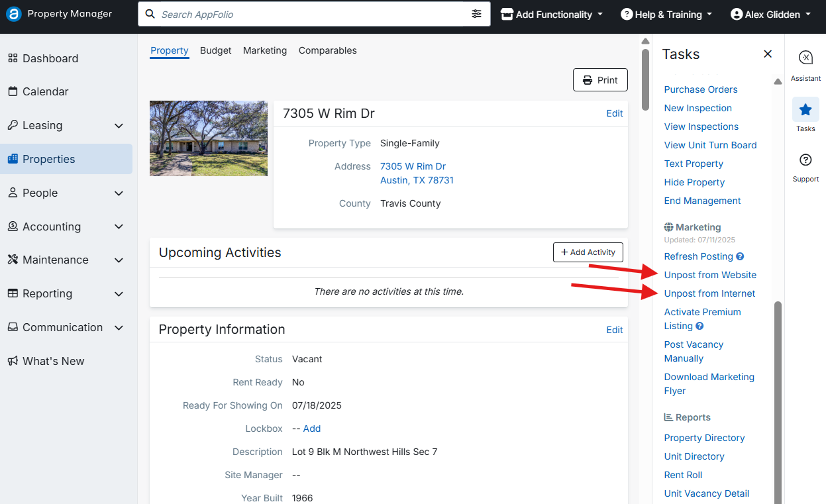Click the Add Activity button
The height and width of the screenshot is (504, 826).
point(588,252)
